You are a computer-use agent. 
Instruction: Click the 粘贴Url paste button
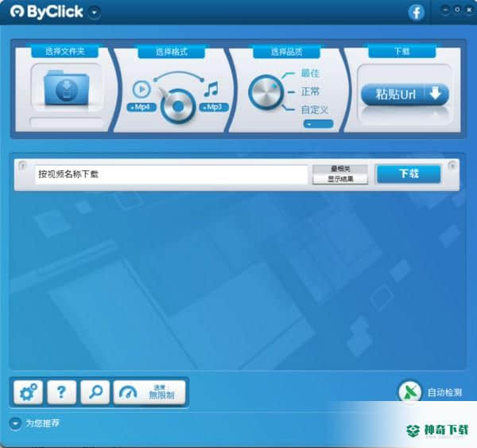coord(405,95)
